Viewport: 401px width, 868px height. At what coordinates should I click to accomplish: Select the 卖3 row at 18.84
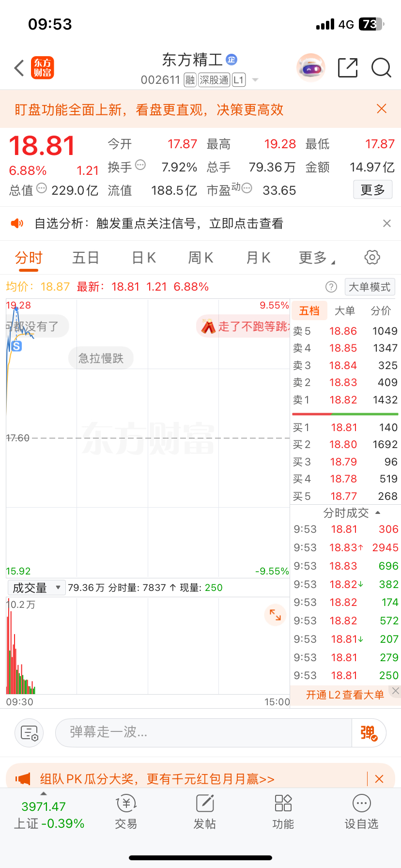(345, 365)
